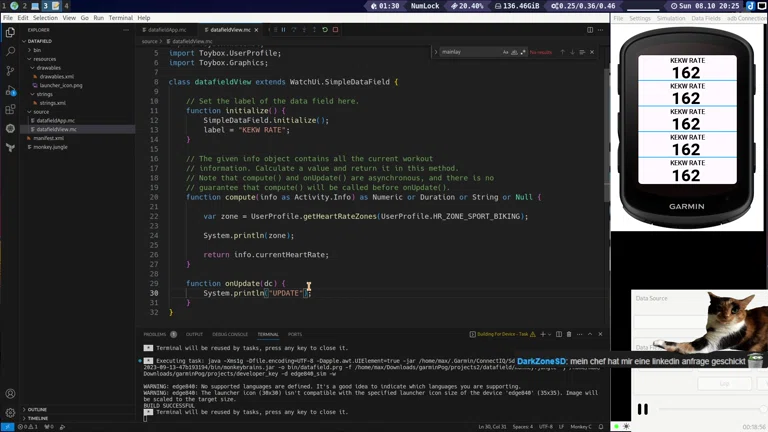Click the split editor icon
This screenshot has height=432, width=768.
(590, 30)
